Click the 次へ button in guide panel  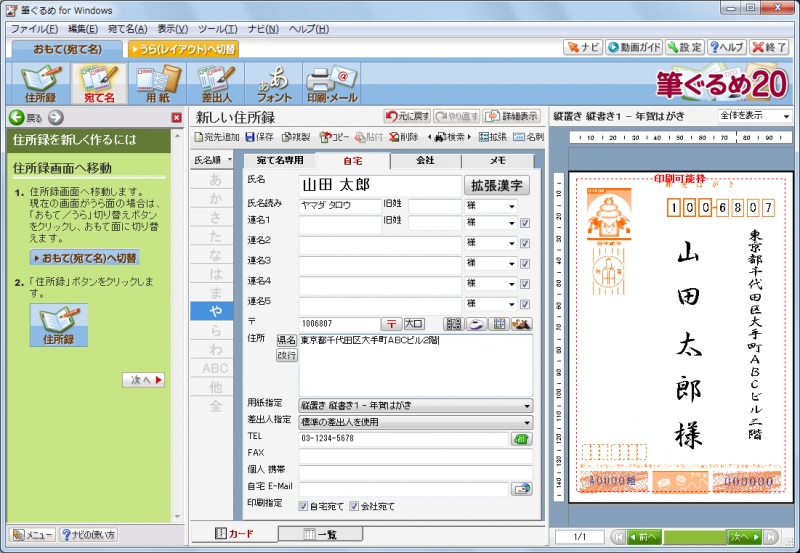[x=143, y=380]
